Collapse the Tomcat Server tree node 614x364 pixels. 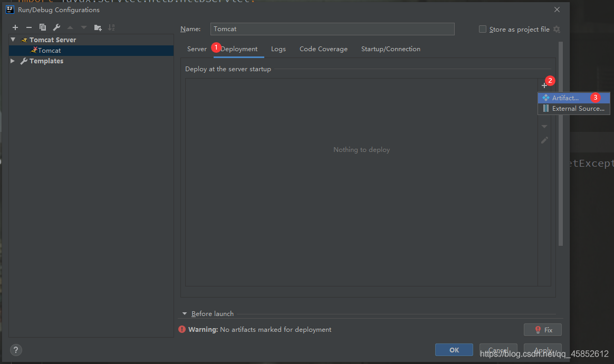pyautogui.click(x=13, y=40)
